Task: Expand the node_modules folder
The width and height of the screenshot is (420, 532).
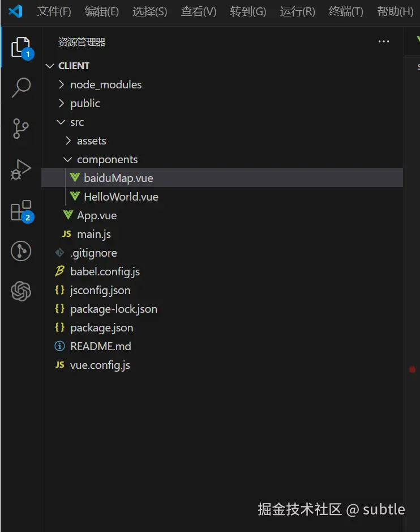Action: (x=105, y=84)
